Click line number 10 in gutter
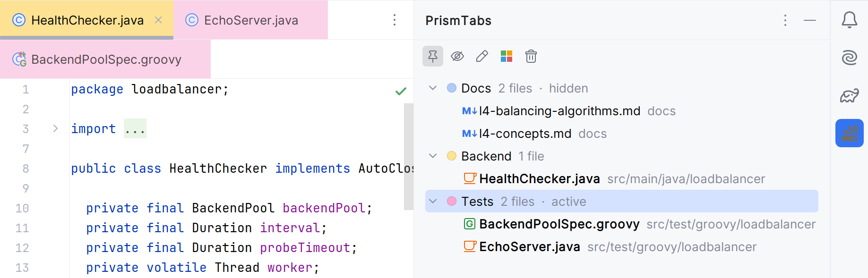 click(22, 208)
